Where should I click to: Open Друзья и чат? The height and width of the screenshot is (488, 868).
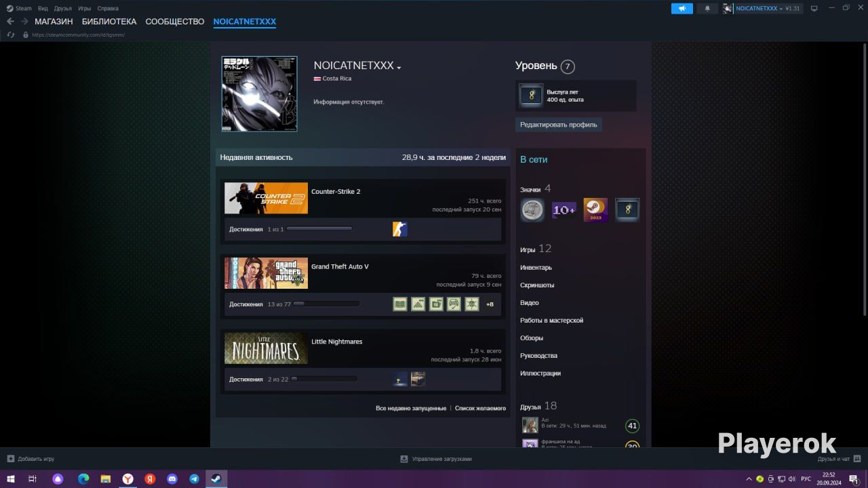tap(840, 459)
